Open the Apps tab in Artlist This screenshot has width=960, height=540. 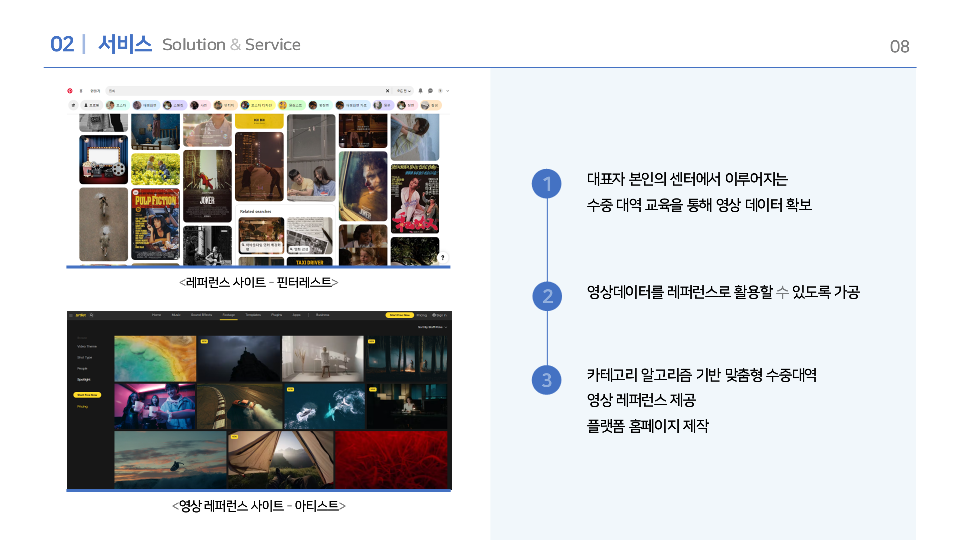click(296, 315)
